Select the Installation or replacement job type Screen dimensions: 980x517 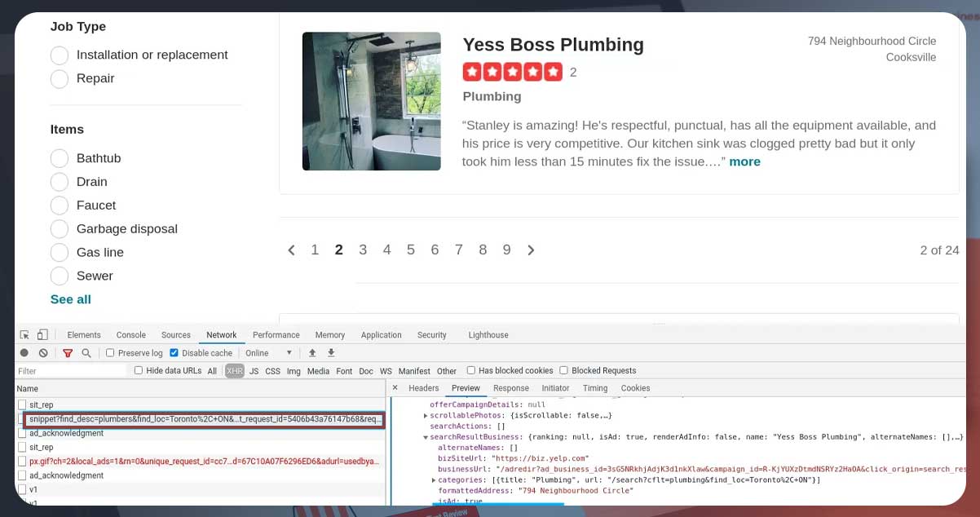(x=59, y=55)
